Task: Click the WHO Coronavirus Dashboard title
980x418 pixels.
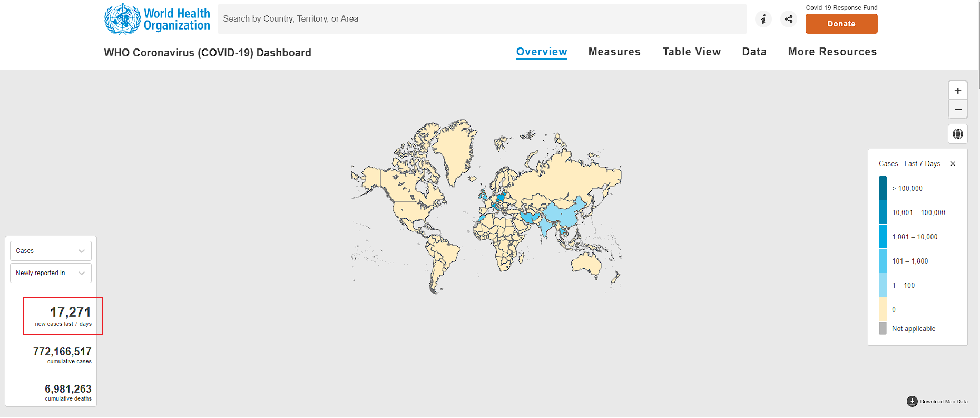Action: 208,53
